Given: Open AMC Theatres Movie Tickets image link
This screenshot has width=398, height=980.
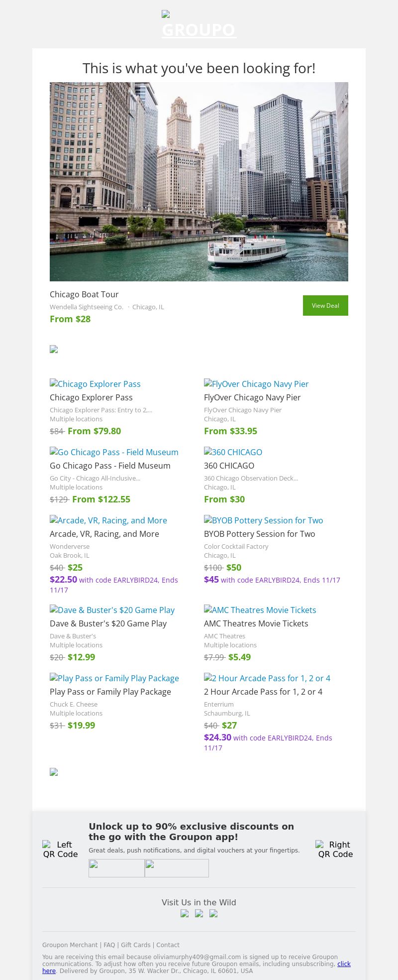Looking at the screenshot, I should 260,610.
